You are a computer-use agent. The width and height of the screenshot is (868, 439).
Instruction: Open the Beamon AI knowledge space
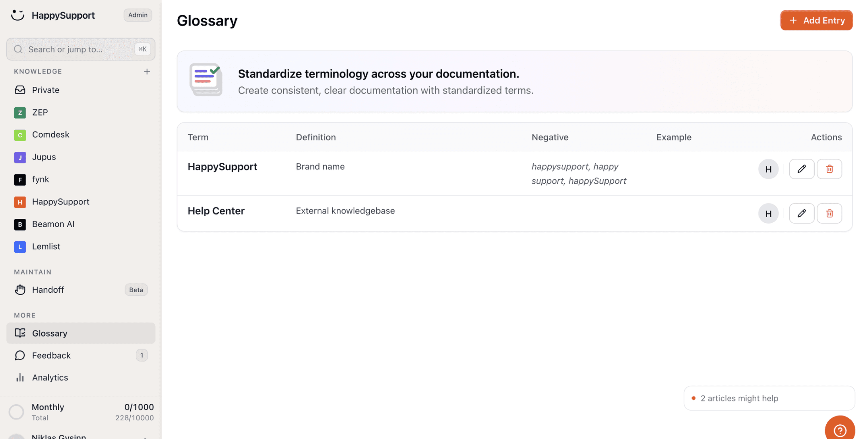pyautogui.click(x=81, y=224)
